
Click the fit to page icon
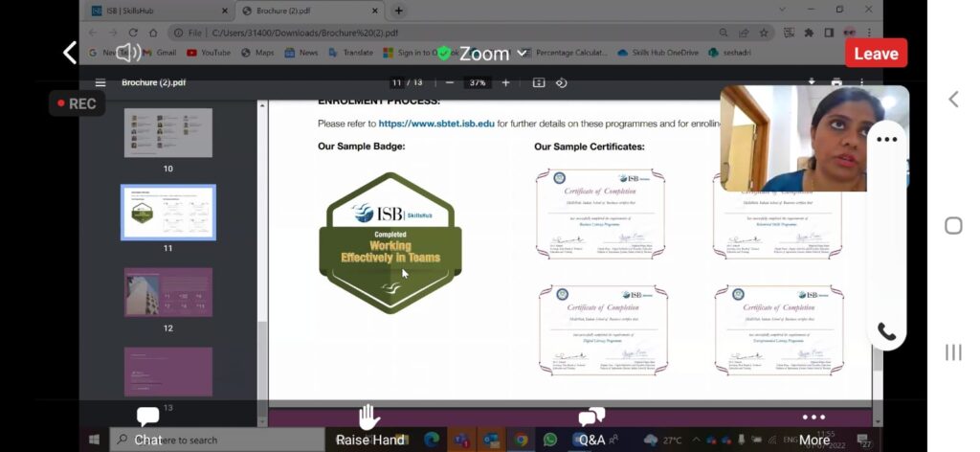click(x=539, y=82)
